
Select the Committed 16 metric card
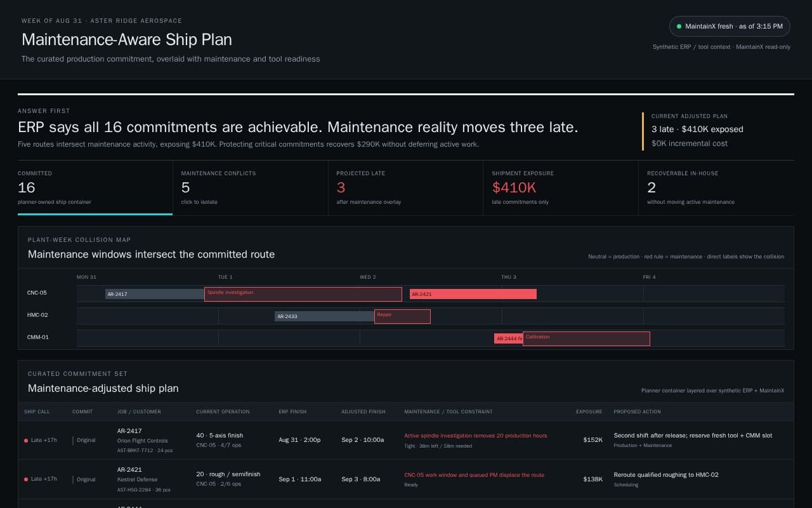point(95,188)
